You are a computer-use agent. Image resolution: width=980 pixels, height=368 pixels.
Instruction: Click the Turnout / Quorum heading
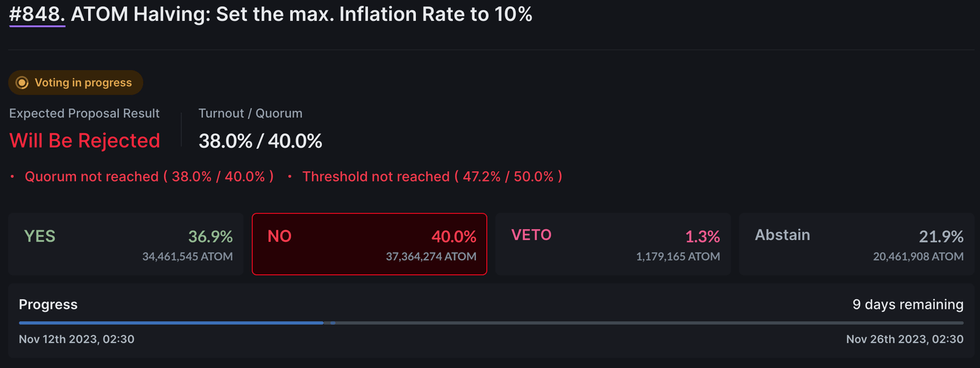point(250,114)
